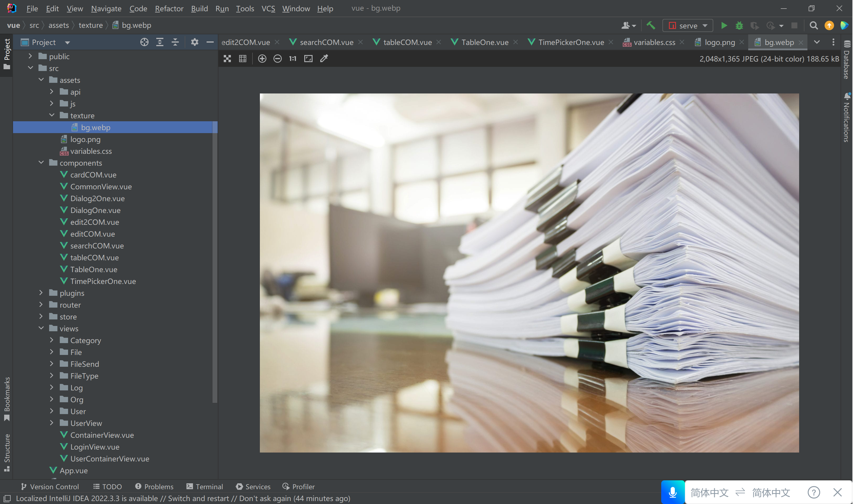853x504 pixels.
Task: Hide the Project tool window
Action: [x=210, y=42]
